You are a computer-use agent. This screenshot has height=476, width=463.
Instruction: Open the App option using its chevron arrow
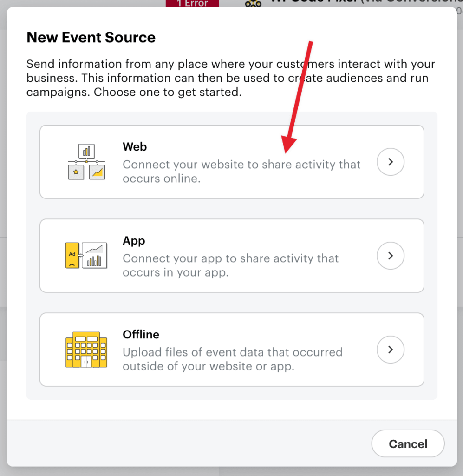[x=390, y=255]
